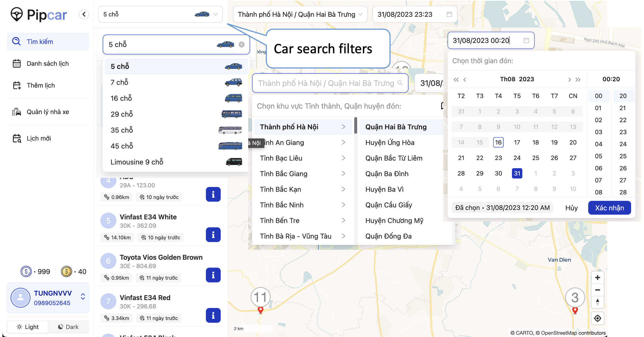Expand the TUNGNVVV account switcher

(83, 297)
